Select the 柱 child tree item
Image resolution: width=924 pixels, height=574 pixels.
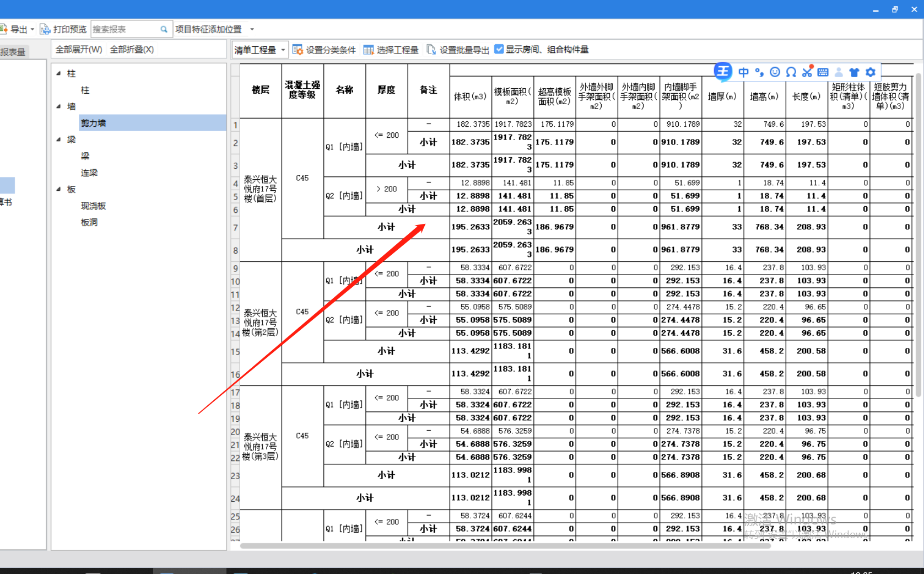[85, 90]
